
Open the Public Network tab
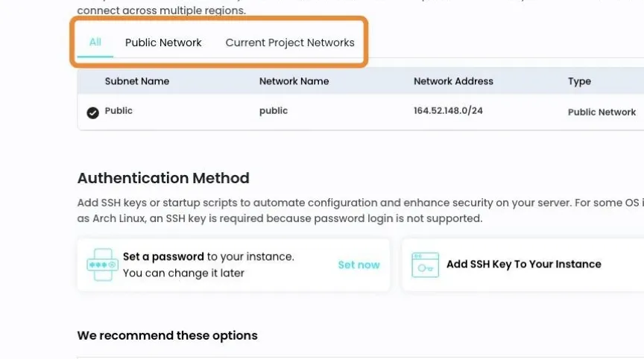[163, 42]
